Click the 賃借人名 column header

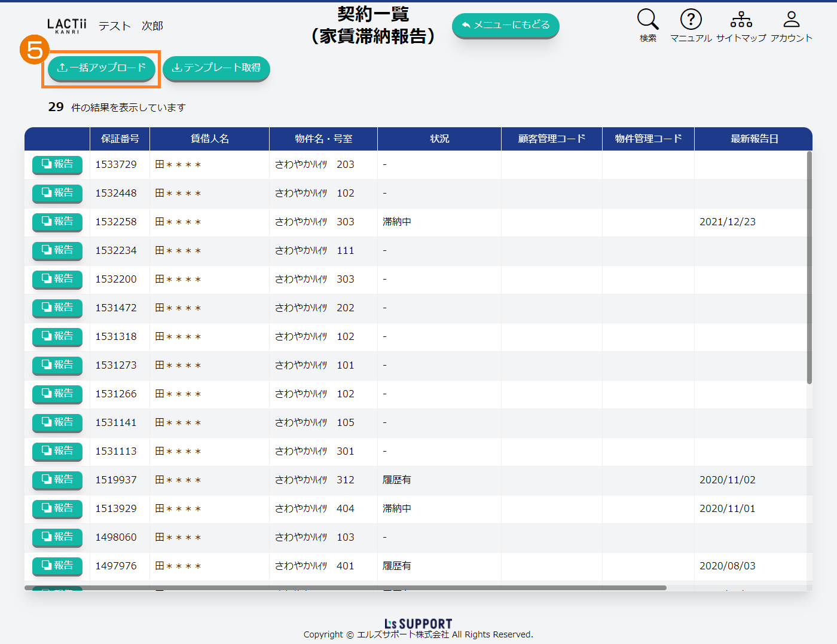209,139
